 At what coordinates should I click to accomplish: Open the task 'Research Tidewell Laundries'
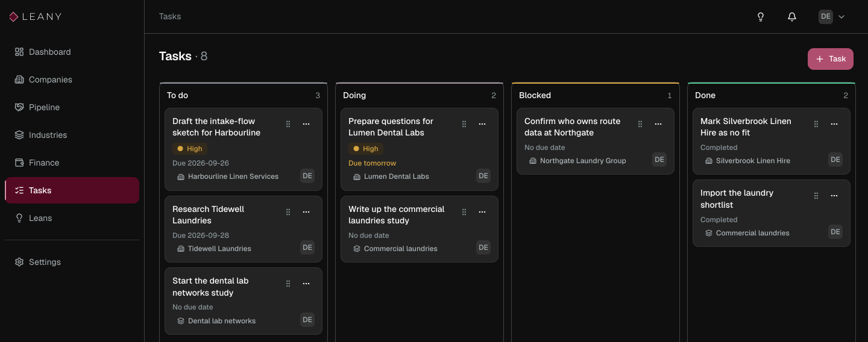(x=209, y=215)
